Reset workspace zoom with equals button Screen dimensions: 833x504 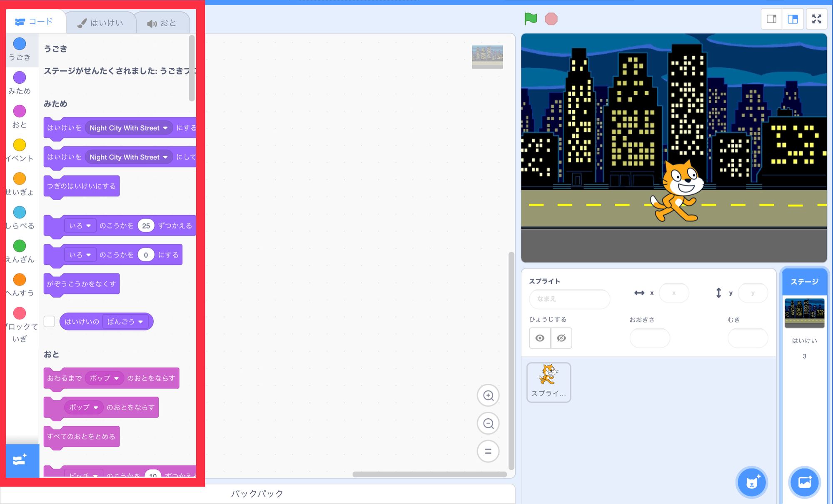tap(488, 451)
